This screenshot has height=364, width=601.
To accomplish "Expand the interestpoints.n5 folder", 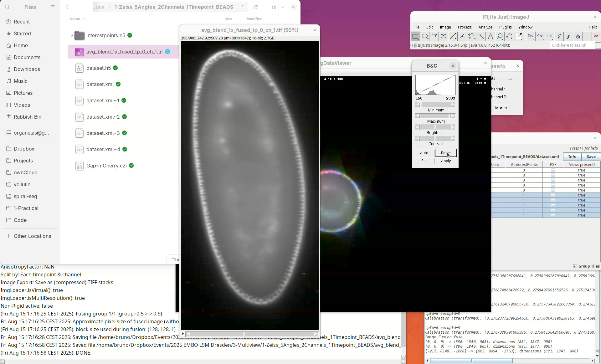I will [72, 35].
